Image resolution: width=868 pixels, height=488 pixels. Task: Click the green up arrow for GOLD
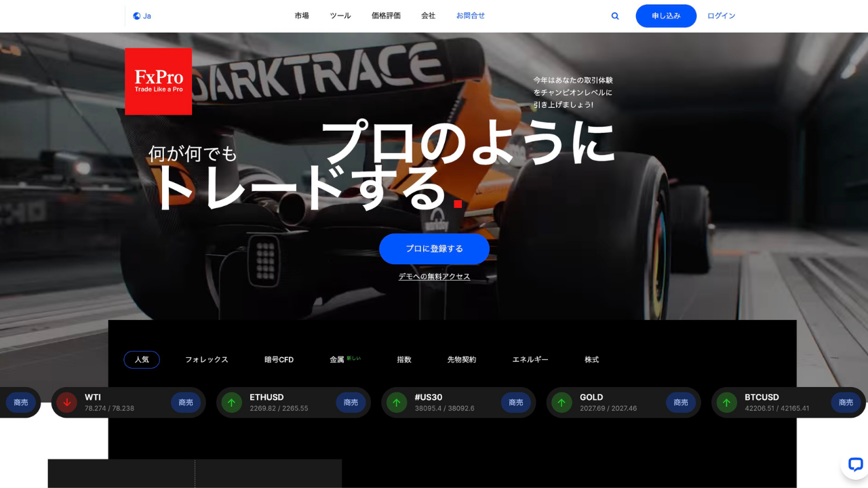(x=561, y=403)
